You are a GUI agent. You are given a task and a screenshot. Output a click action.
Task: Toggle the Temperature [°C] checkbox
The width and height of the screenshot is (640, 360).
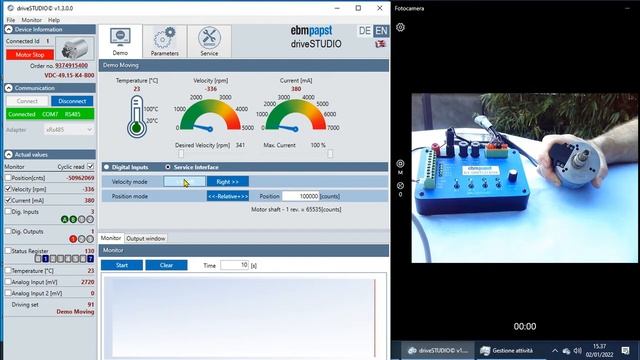[x=8, y=270]
